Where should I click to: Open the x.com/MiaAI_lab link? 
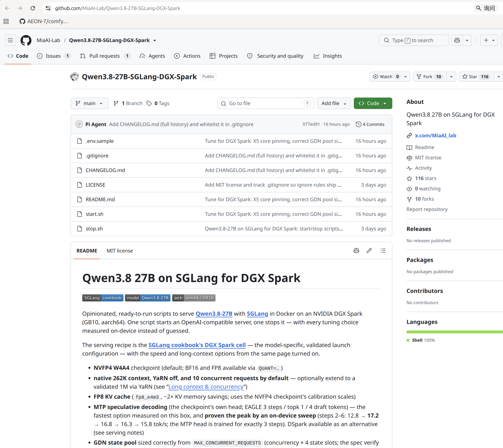click(x=436, y=135)
